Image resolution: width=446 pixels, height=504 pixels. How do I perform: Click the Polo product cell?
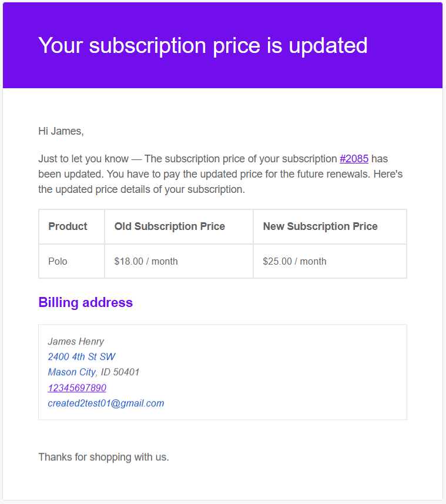(x=58, y=261)
